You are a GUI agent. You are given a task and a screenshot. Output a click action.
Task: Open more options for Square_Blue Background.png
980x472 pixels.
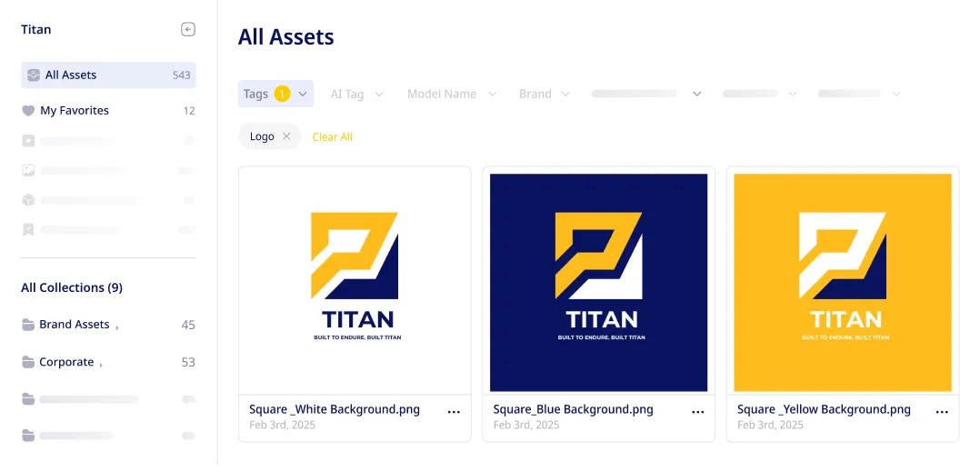click(698, 412)
